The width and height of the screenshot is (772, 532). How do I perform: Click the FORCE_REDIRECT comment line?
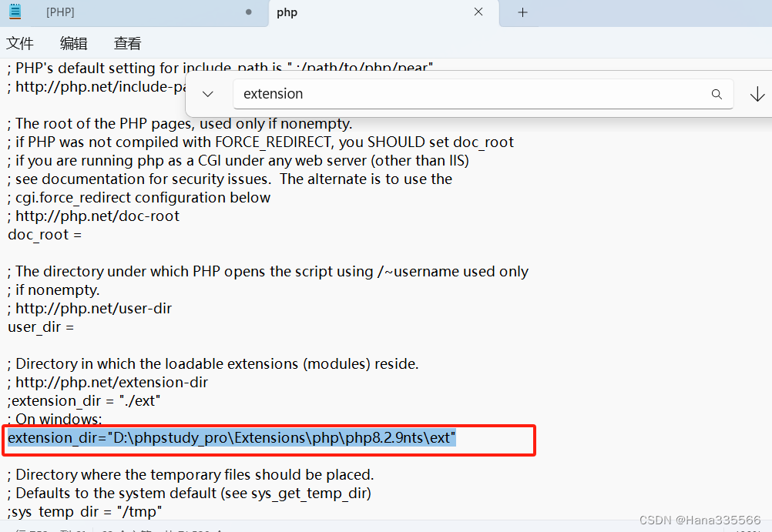coord(260,142)
